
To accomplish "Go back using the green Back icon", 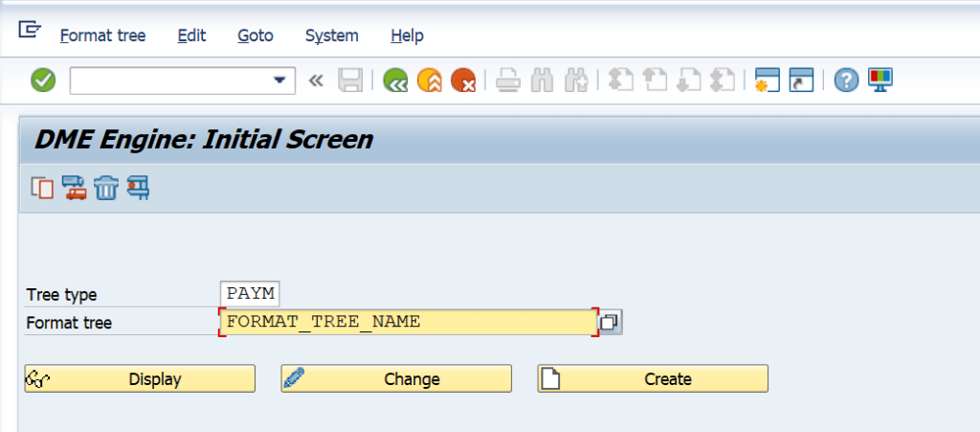I will click(x=395, y=80).
